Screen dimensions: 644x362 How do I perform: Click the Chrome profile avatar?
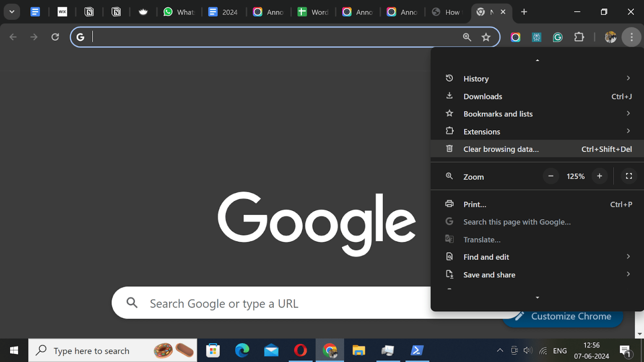[610, 37]
